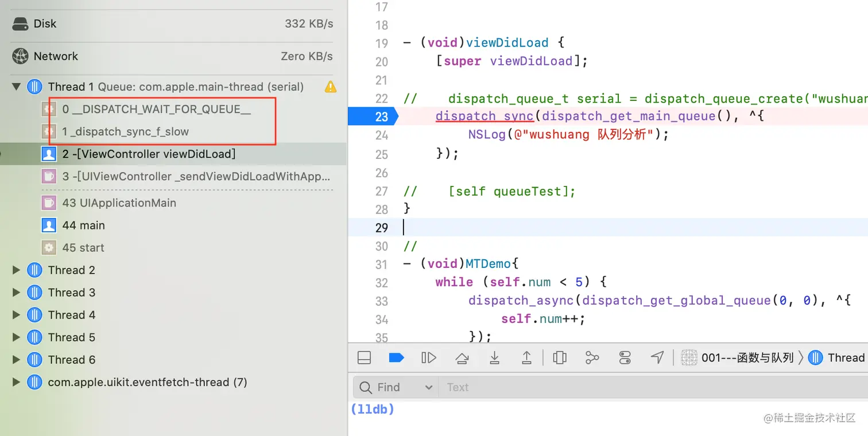Open Environment Overrides from the debug bar
The width and height of the screenshot is (868, 436).
click(625, 358)
